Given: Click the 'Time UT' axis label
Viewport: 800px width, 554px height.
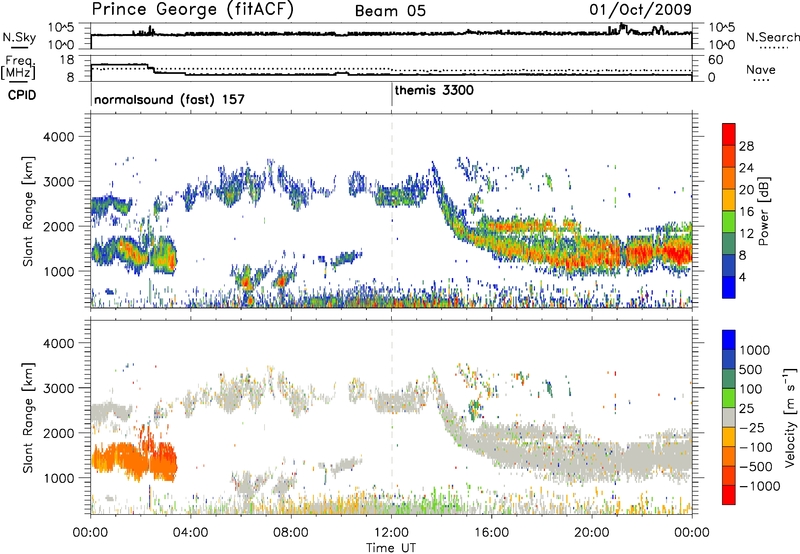Looking at the screenshot, I should 391,547.
